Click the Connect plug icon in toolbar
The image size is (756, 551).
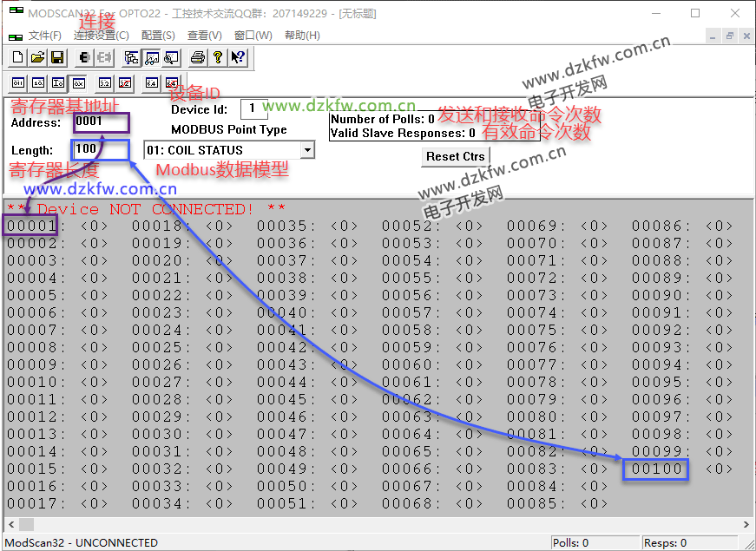pos(85,58)
